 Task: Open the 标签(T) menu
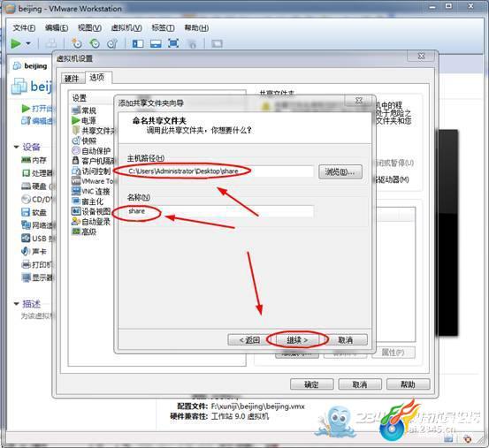163,28
